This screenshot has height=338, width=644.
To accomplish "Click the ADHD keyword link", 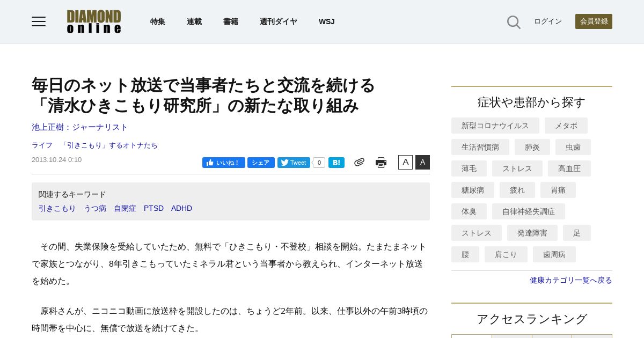I will pos(181,208).
